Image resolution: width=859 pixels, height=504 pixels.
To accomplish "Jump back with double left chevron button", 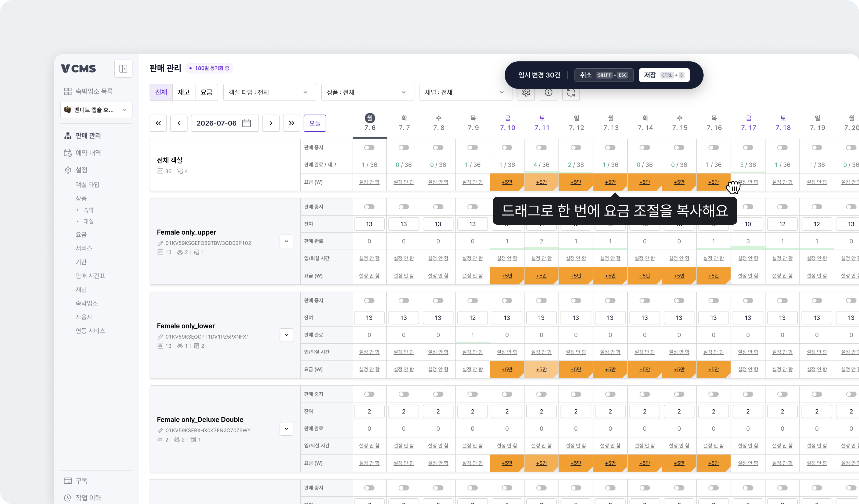I will pos(158,123).
